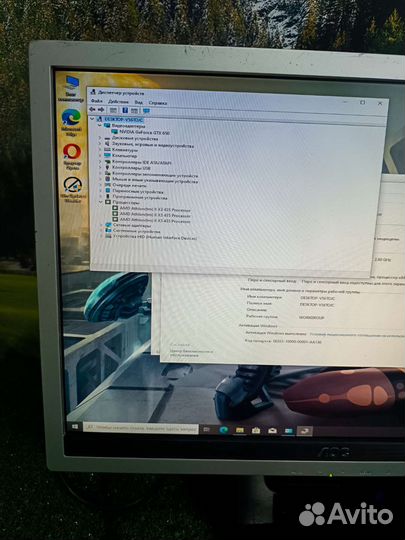Image resolution: width=405 pixels, height=540 pixels.
Task: Expand the Контроллеры USB node
Action: click(x=100, y=167)
